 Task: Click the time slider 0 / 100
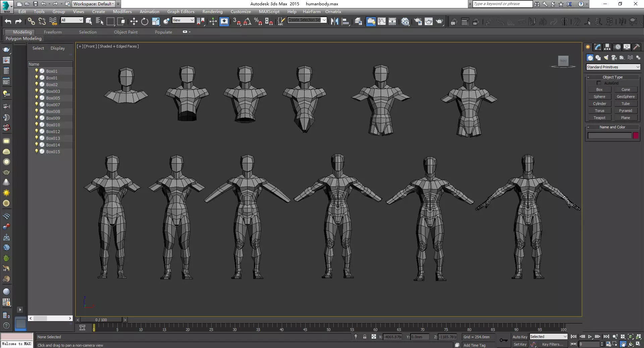click(x=101, y=320)
